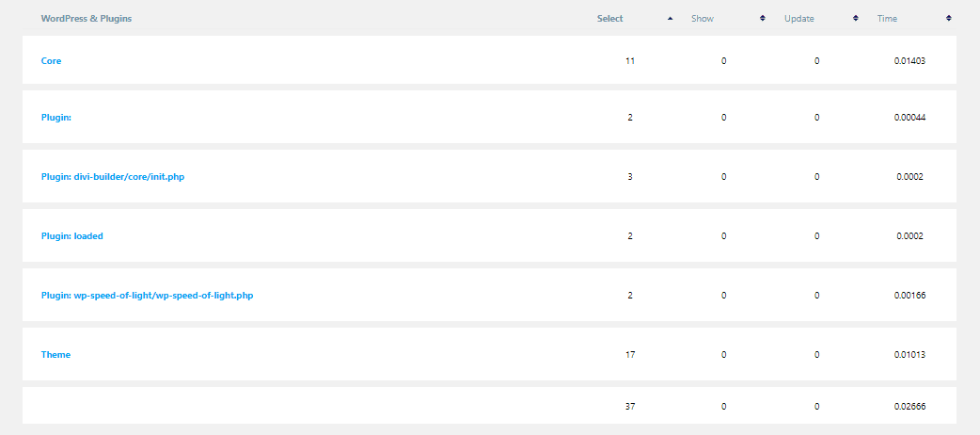980x435 pixels.
Task: Click the Time column header label
Action: point(888,19)
